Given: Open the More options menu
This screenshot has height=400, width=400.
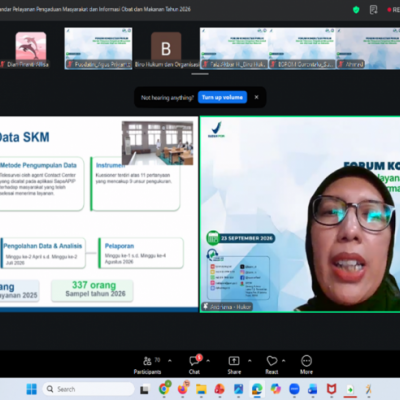Looking at the screenshot, I should 306,365.
